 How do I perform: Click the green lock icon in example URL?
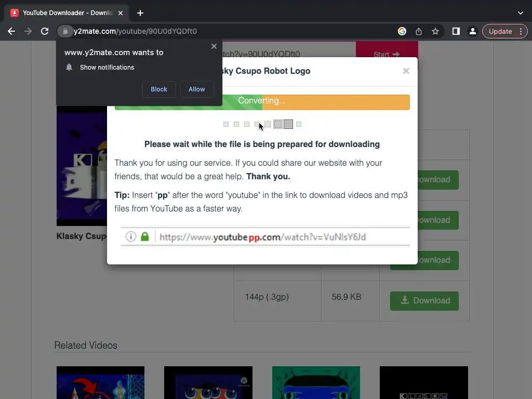click(145, 236)
